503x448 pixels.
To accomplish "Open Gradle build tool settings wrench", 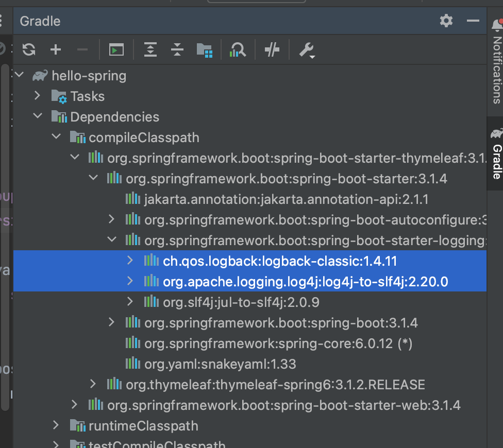I will pyautogui.click(x=307, y=50).
